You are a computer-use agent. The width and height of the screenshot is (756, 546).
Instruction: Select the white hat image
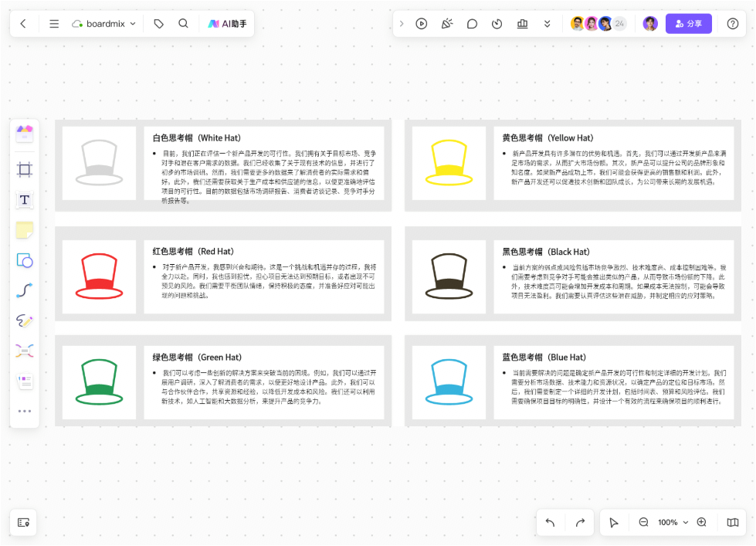tap(100, 163)
